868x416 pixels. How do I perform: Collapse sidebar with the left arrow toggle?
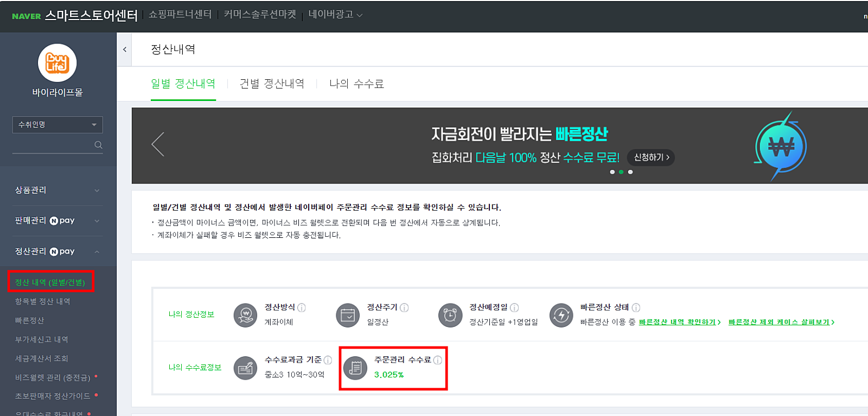tap(125, 49)
